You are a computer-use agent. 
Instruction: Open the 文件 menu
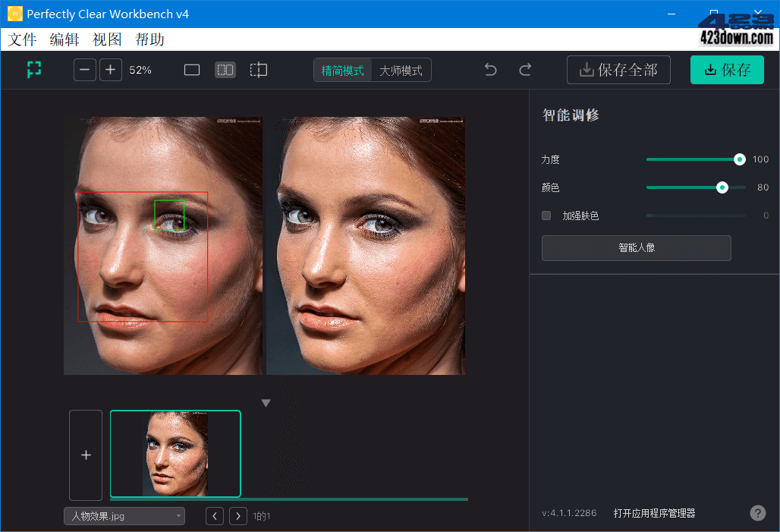[x=22, y=39]
